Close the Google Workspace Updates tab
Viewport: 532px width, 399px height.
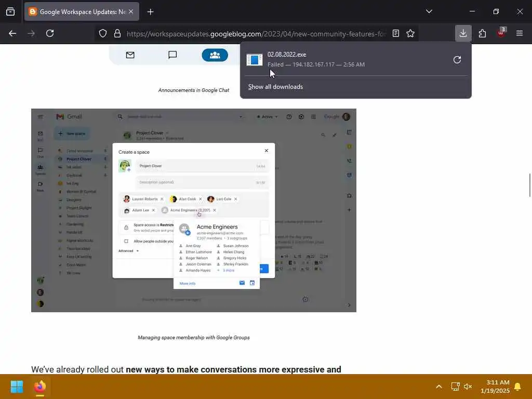point(131,12)
